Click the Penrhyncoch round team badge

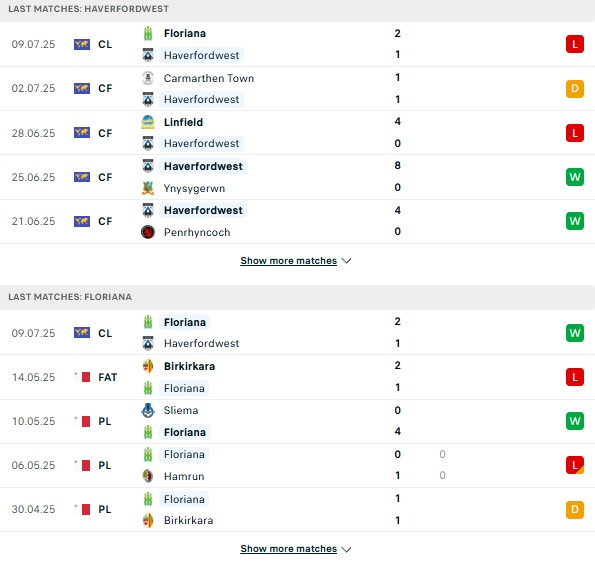(148, 232)
